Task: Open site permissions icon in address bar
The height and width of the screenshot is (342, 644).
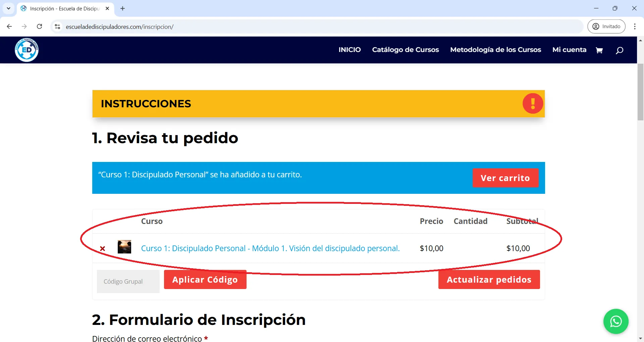Action: [57, 26]
